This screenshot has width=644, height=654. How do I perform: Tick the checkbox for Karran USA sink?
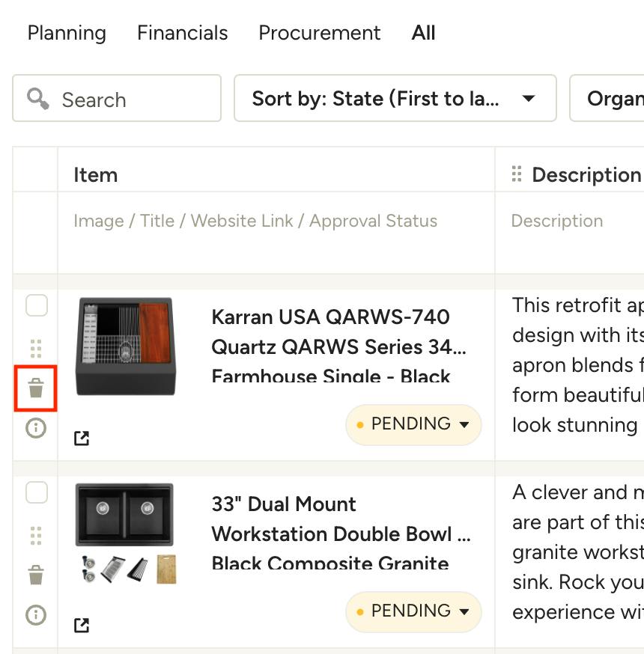click(x=37, y=305)
